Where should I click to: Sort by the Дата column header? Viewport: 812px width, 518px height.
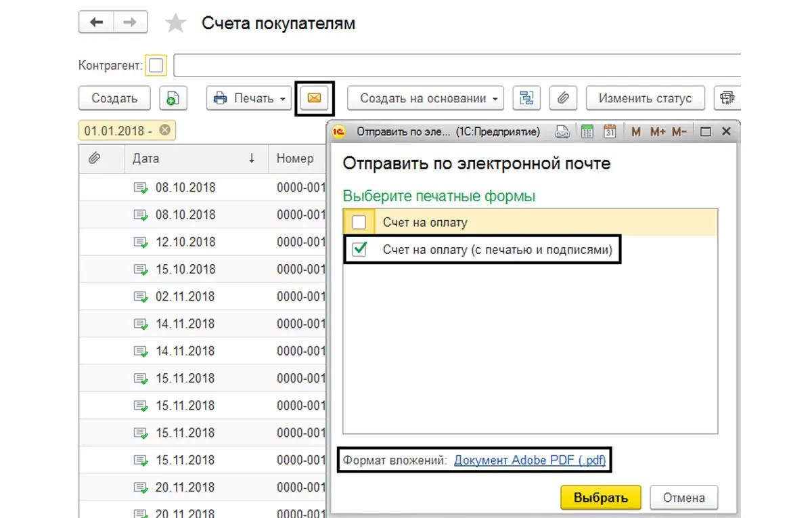point(197,158)
